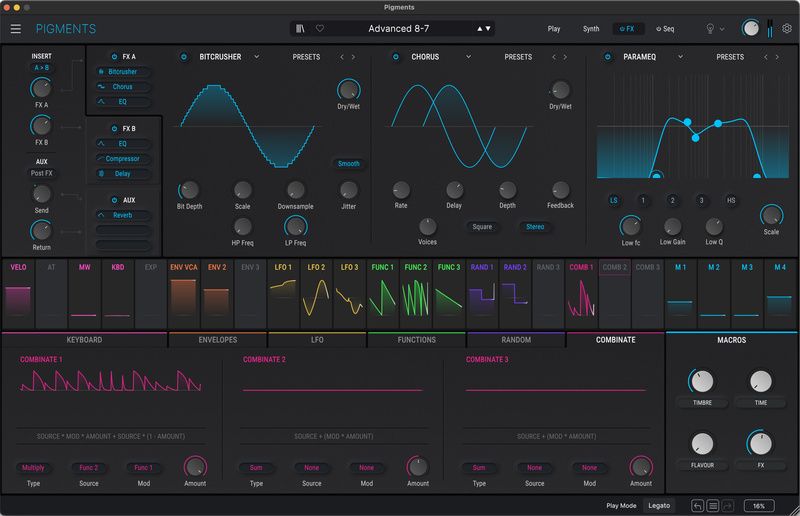800x516 pixels.
Task: Select the COMB 1 modulation source slot
Action: coord(582,294)
